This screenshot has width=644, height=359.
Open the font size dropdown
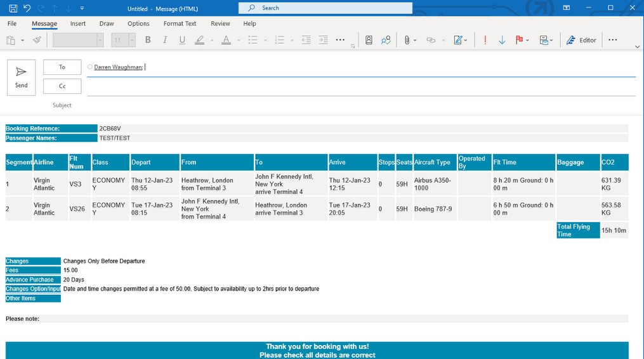132,40
